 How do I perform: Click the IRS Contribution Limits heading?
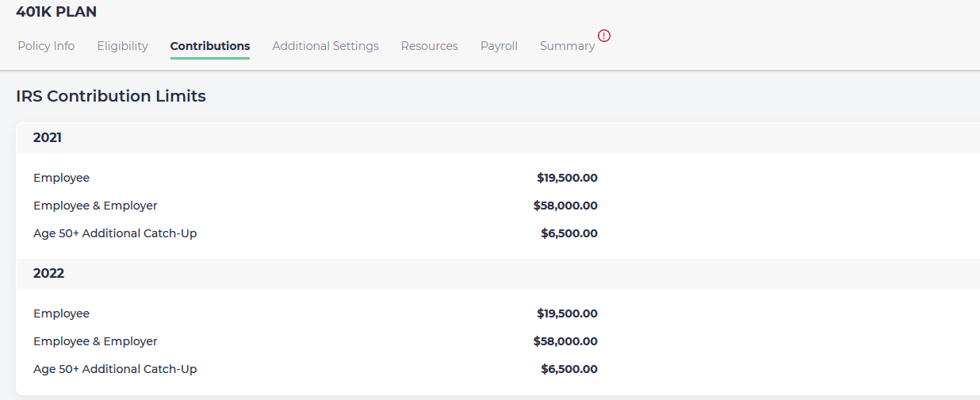coord(111,96)
